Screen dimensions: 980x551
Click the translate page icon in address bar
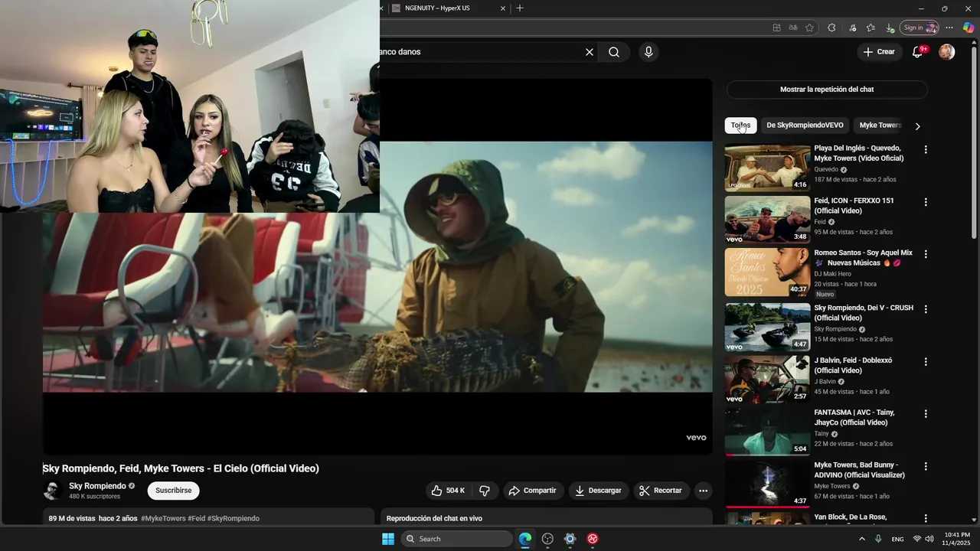[793, 28]
